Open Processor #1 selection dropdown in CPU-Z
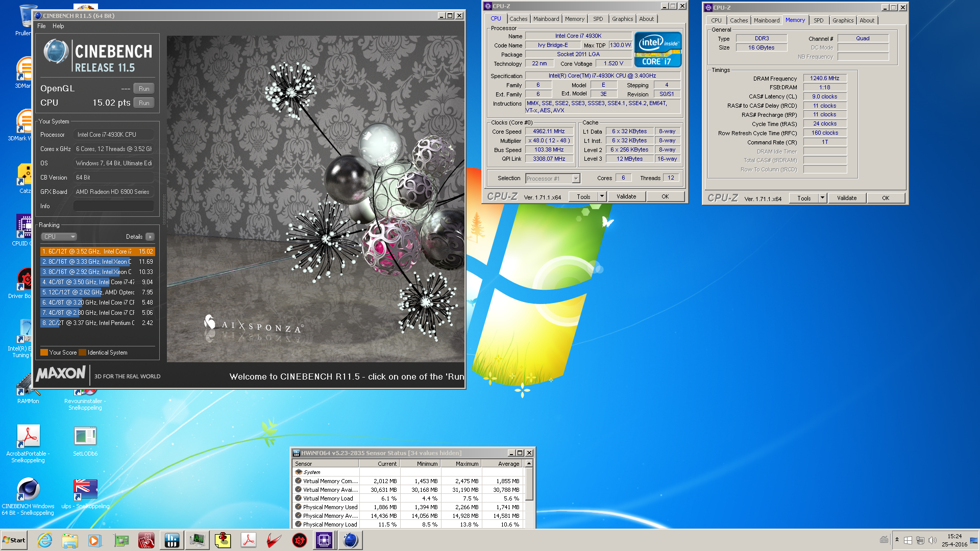Screen dimensions: 980x551 (x=553, y=179)
